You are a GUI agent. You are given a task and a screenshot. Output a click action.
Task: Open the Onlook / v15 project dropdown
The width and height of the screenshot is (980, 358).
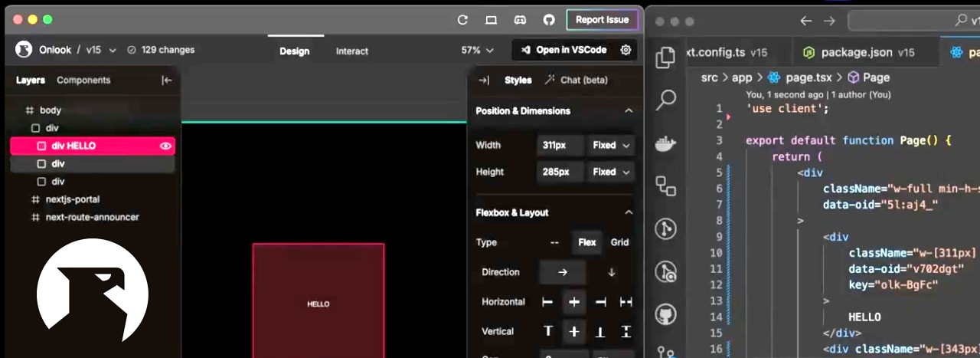[x=77, y=50]
